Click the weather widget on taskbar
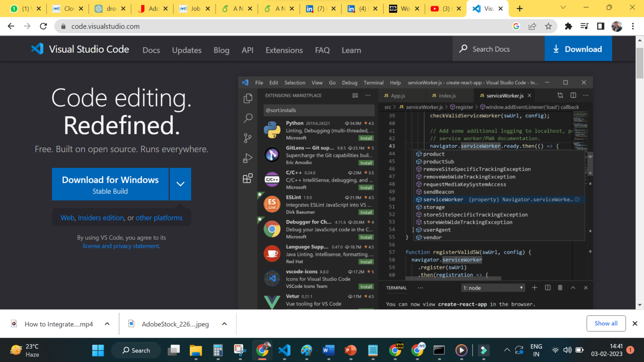Image resolution: width=644 pixels, height=362 pixels. point(25,350)
